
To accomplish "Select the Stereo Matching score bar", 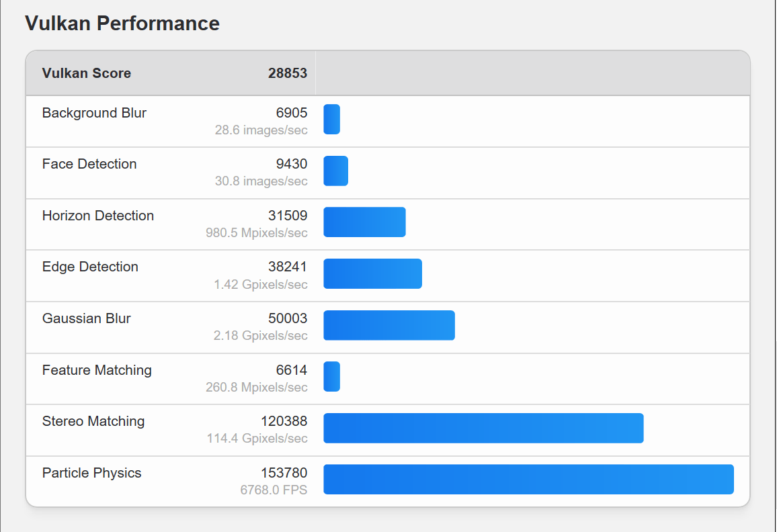I will coord(484,428).
